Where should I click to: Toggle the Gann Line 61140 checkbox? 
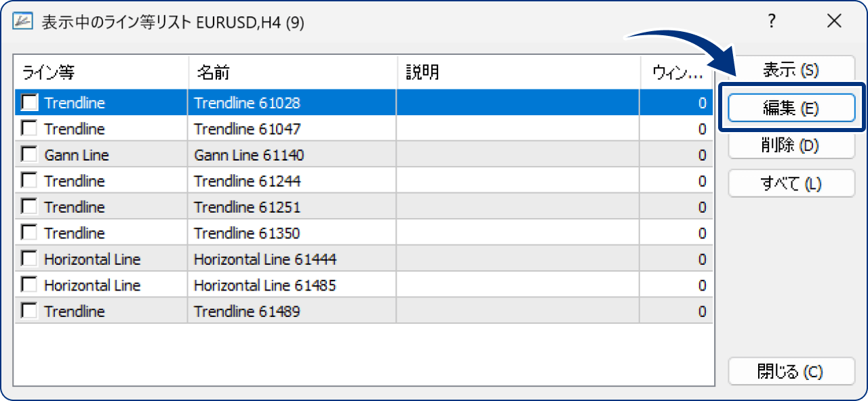30,155
